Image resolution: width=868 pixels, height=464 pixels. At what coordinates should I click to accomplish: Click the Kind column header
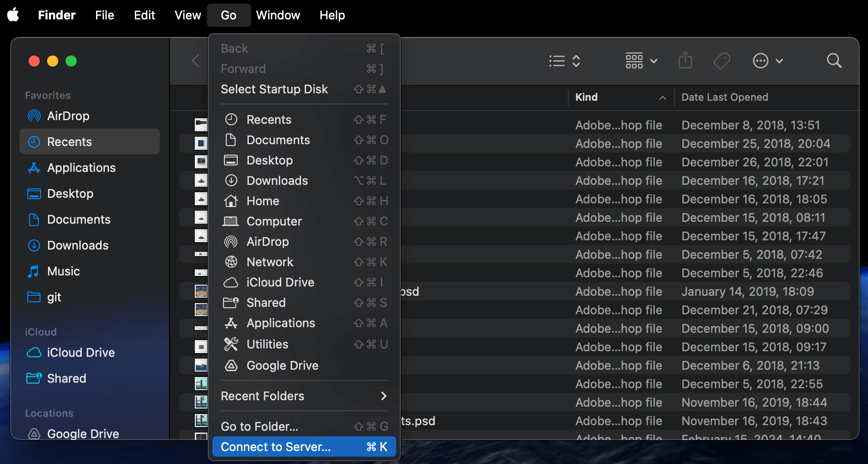point(621,97)
